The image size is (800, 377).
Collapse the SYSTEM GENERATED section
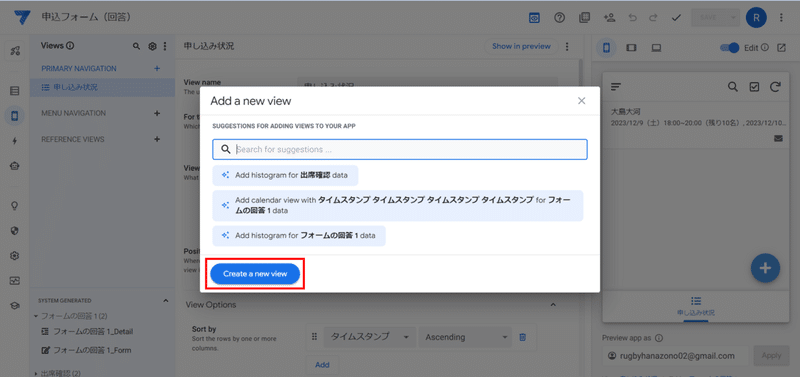[165, 301]
